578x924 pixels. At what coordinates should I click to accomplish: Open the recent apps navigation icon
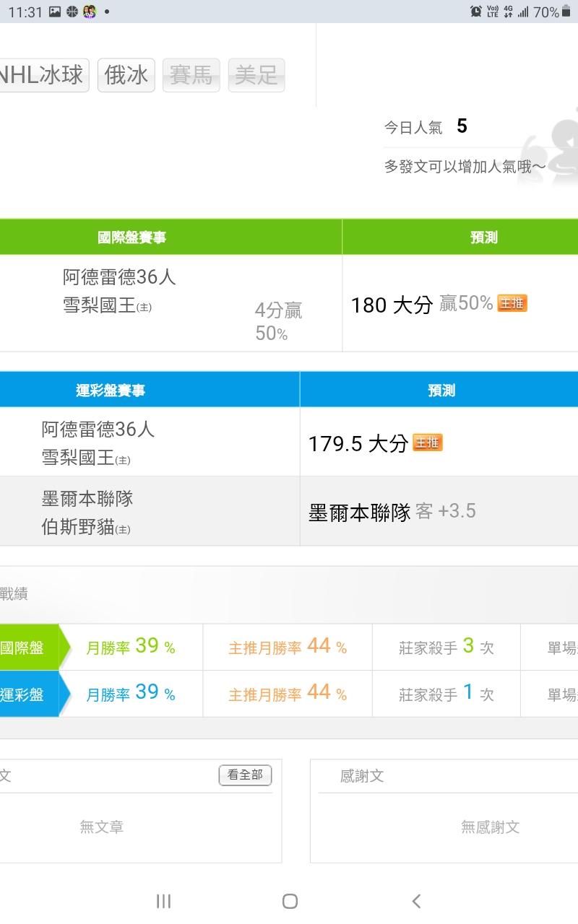point(163,900)
